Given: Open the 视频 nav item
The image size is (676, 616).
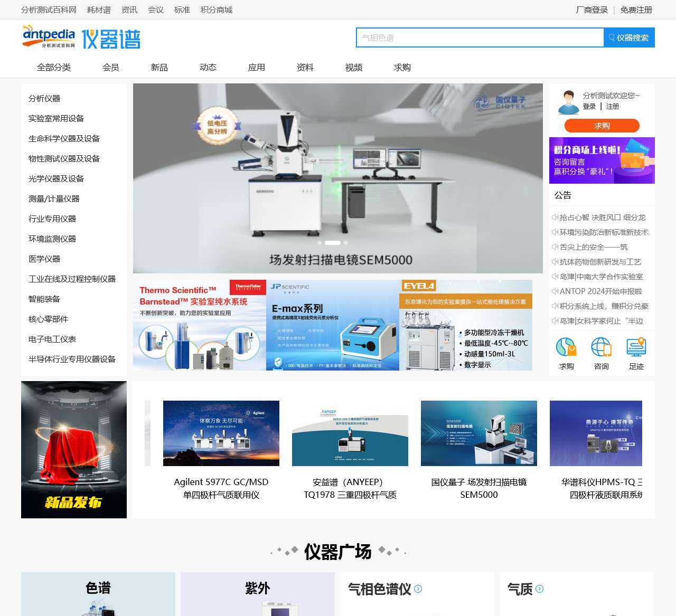Looking at the screenshot, I should tap(354, 68).
